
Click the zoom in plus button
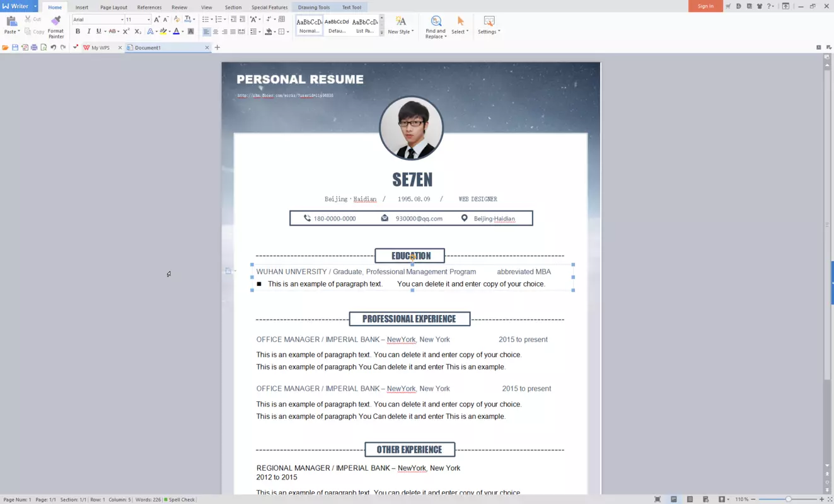[x=821, y=500]
